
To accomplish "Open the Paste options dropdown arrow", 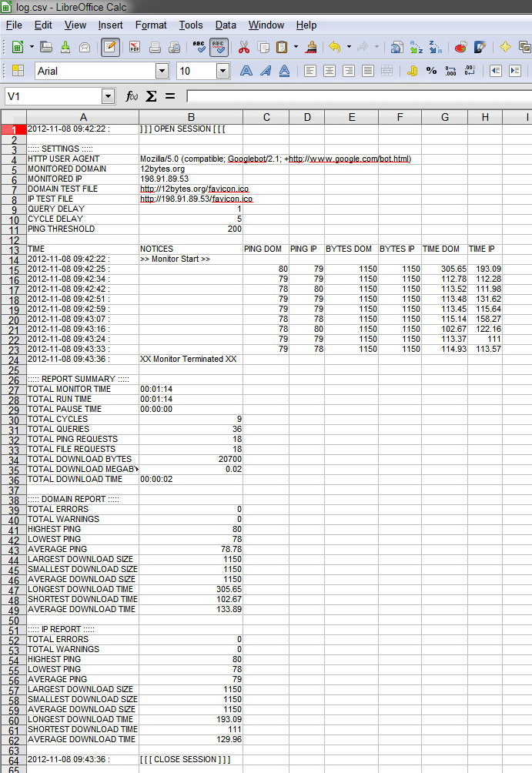I will click(x=296, y=47).
